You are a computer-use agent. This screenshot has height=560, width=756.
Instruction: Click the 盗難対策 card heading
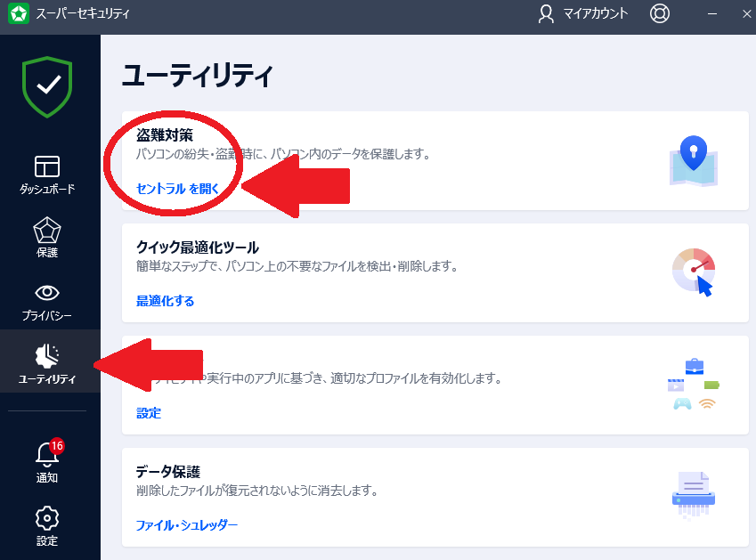[164, 135]
